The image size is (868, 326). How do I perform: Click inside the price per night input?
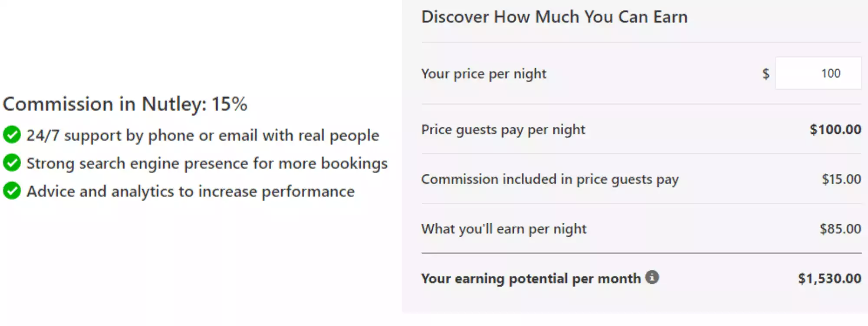coord(818,73)
